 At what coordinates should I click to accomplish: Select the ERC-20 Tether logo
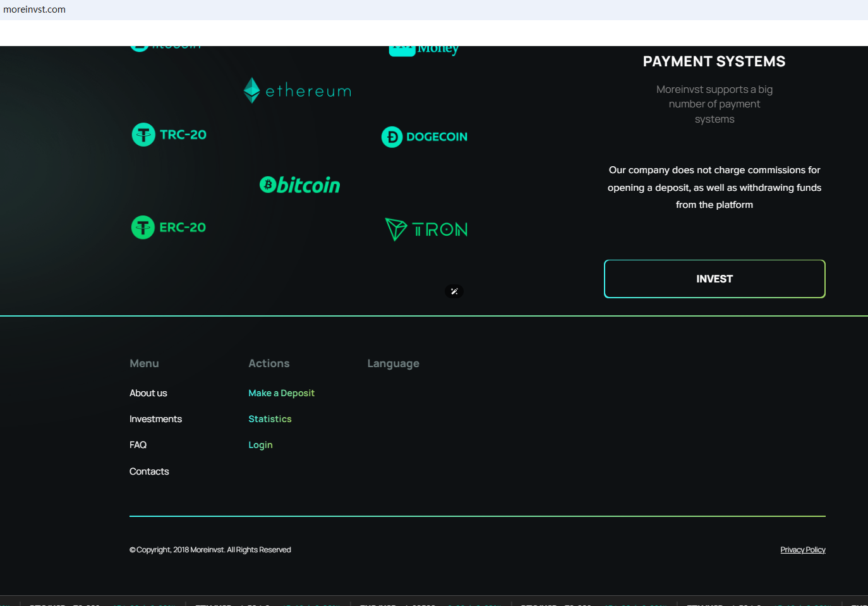coord(169,227)
